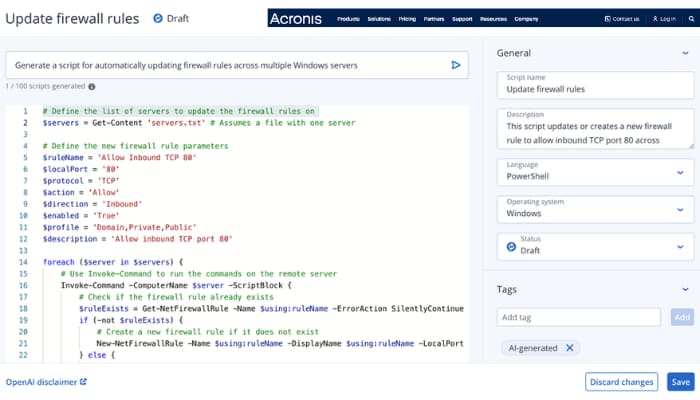Image resolution: width=700 pixels, height=400 pixels.
Task: Click the AI-generated tag label
Action: click(x=533, y=348)
